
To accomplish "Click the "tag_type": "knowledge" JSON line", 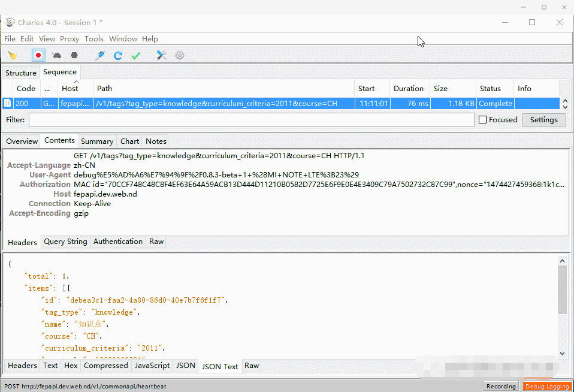I will pos(90,312).
